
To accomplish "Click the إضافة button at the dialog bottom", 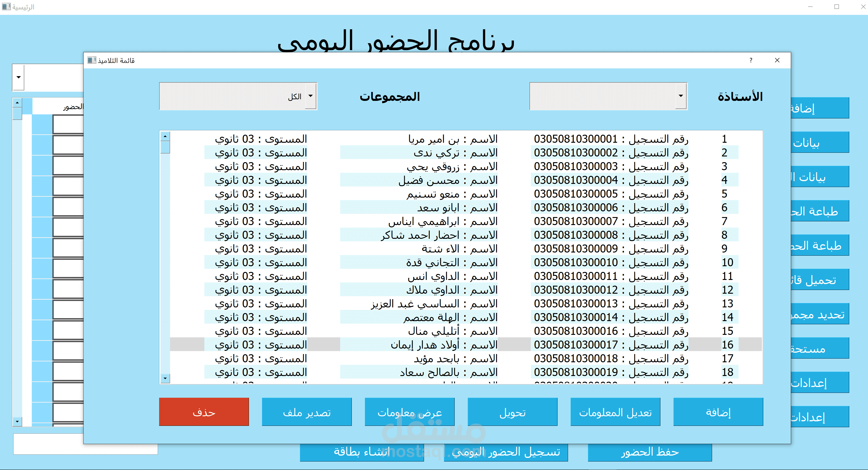I will point(718,412).
